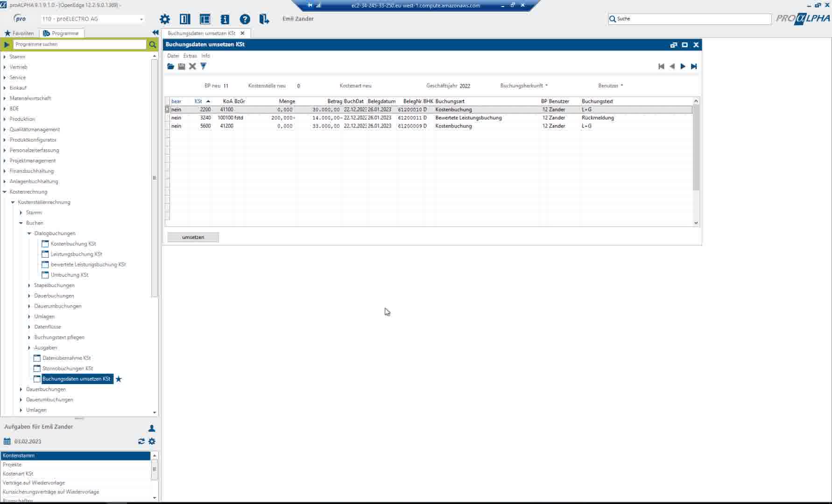This screenshot has height=504, width=832.
Task: Open Umbuchung KSt program
Action: [69, 275]
